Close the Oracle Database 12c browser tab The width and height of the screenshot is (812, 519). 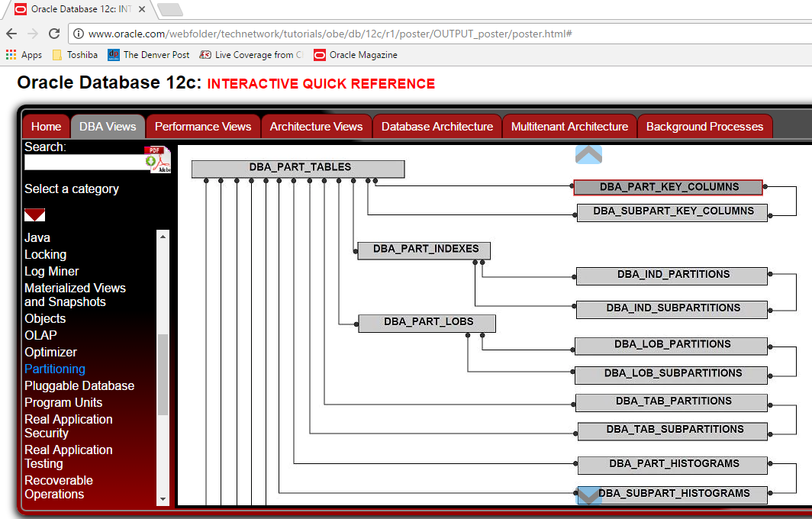click(142, 9)
